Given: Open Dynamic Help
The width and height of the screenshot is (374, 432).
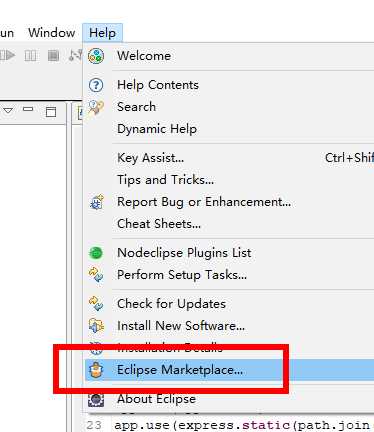Looking at the screenshot, I should click(157, 129).
